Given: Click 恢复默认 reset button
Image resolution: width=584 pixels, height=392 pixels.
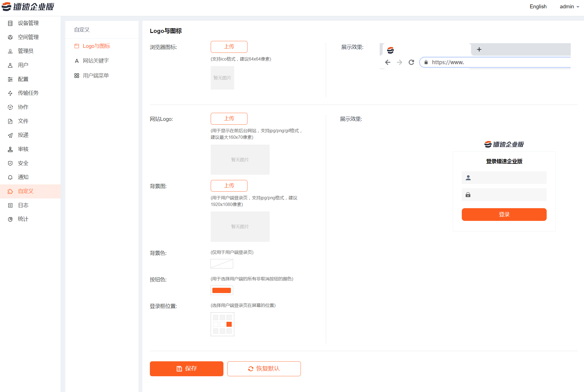Looking at the screenshot, I should (264, 369).
